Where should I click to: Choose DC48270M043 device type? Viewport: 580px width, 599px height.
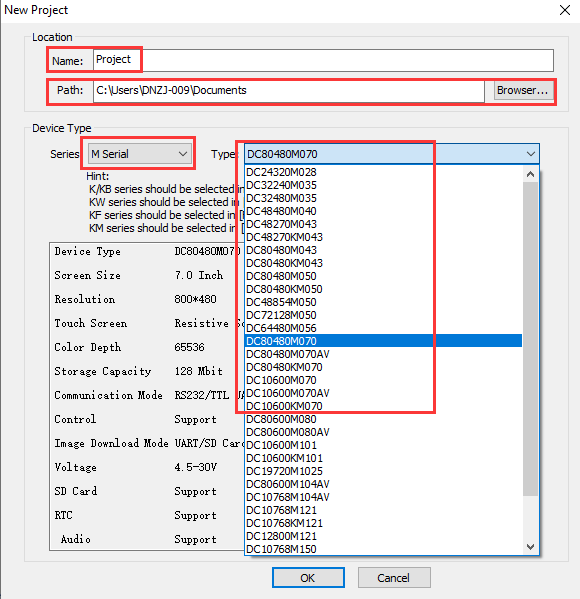coord(383,224)
